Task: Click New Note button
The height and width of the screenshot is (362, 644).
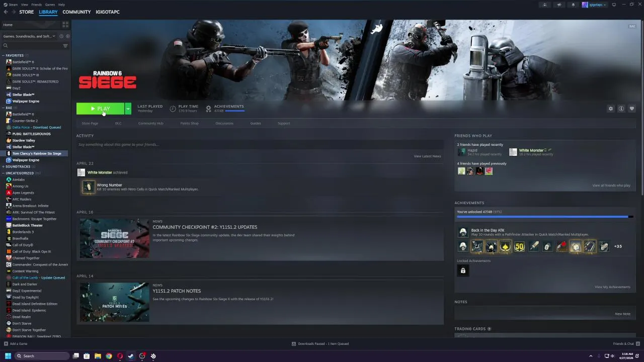Action: (622, 314)
